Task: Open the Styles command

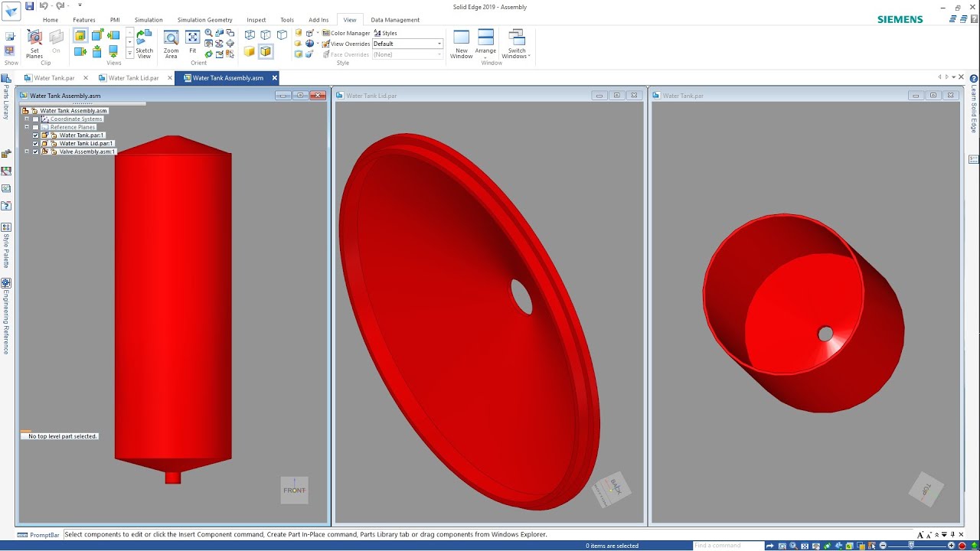Action: pyautogui.click(x=386, y=33)
